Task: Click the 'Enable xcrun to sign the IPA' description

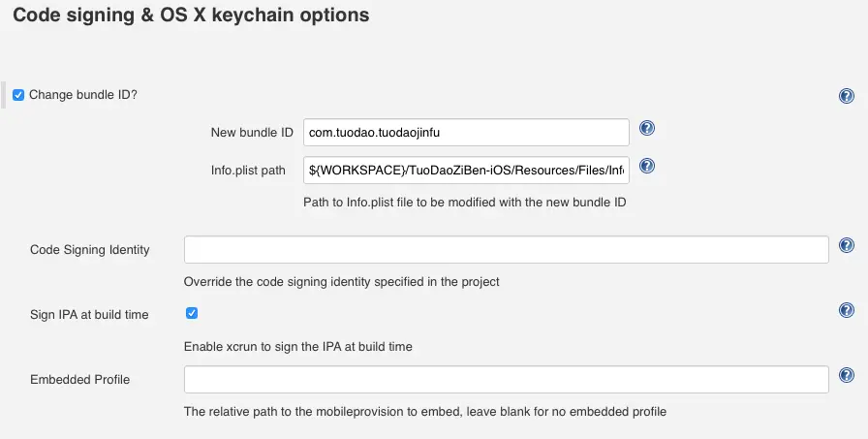Action: tap(304, 346)
